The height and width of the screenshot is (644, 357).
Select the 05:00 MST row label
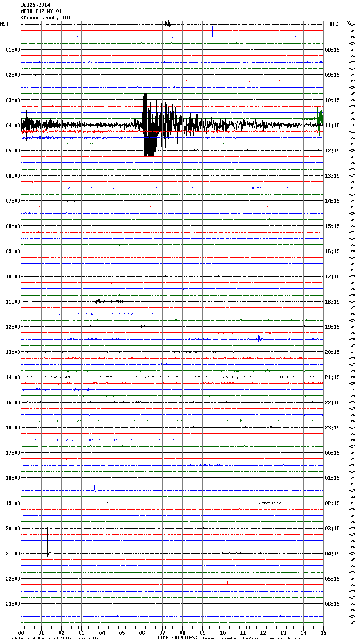coord(13,151)
